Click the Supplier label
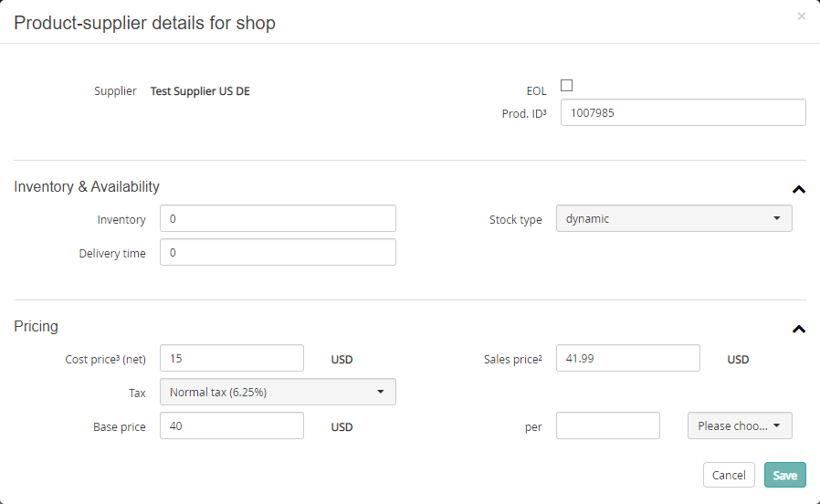The height and width of the screenshot is (504, 820). coord(115,91)
